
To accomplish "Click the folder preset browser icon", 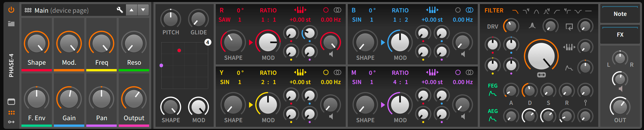I will tap(11, 24).
